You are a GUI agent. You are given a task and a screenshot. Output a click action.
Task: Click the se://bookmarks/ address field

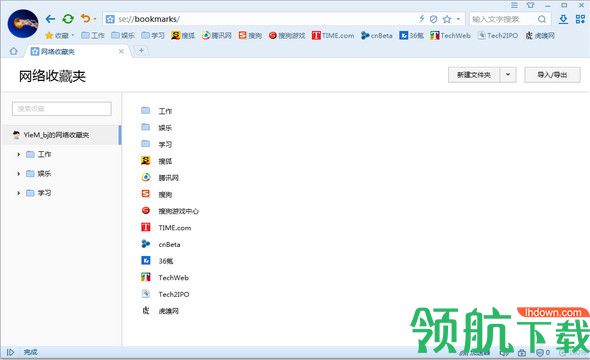(x=260, y=19)
